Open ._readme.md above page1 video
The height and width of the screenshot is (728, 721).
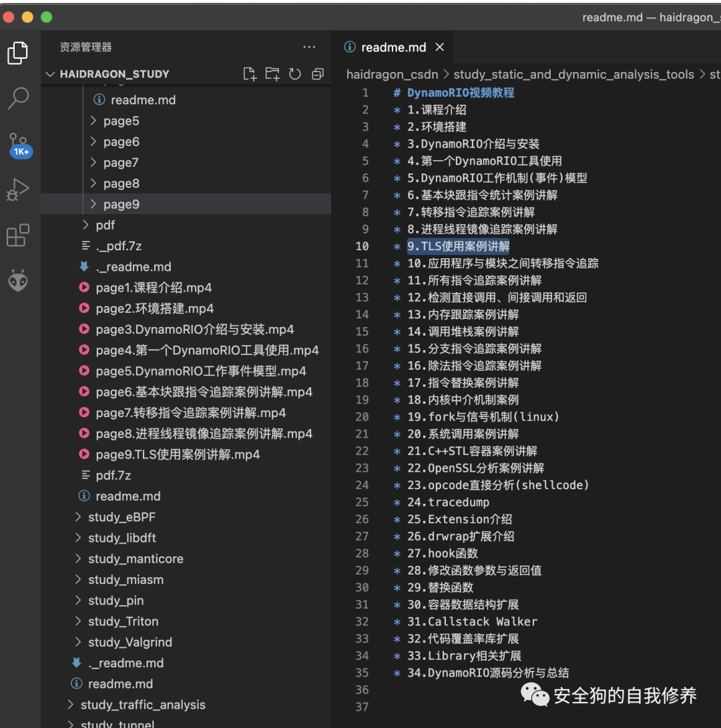[186, 266]
